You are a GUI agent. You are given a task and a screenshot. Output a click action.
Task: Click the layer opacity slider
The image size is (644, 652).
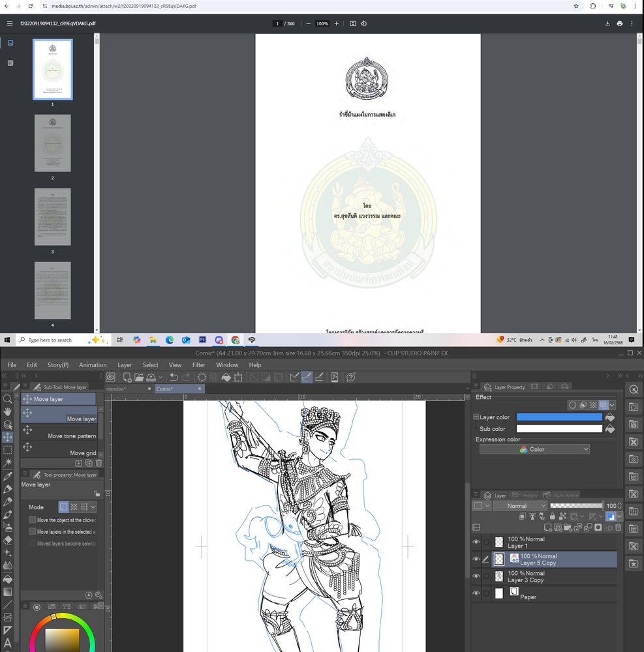pos(577,506)
